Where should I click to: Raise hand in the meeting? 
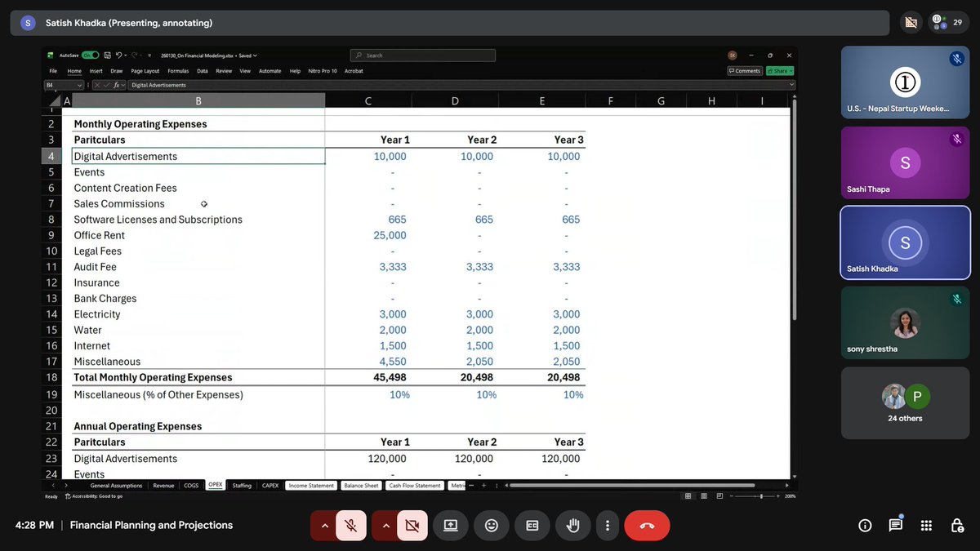573,526
